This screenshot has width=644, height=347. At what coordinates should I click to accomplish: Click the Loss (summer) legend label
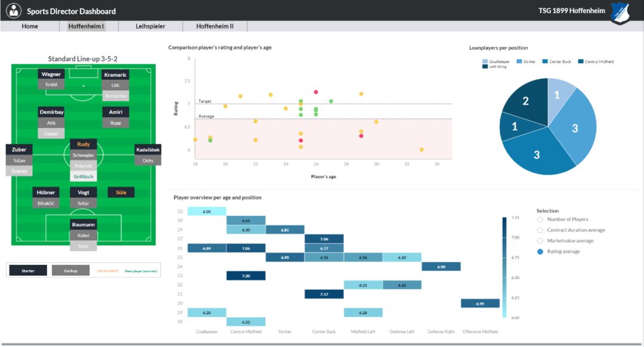pyautogui.click(x=107, y=271)
